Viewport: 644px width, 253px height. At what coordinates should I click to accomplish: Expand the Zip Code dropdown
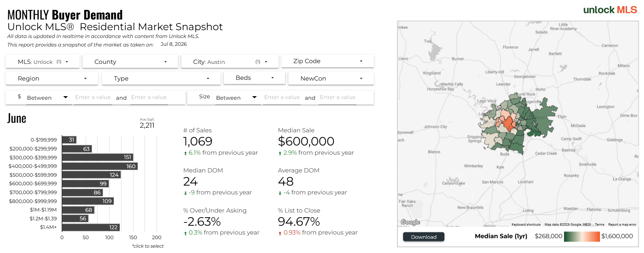pos(327,61)
